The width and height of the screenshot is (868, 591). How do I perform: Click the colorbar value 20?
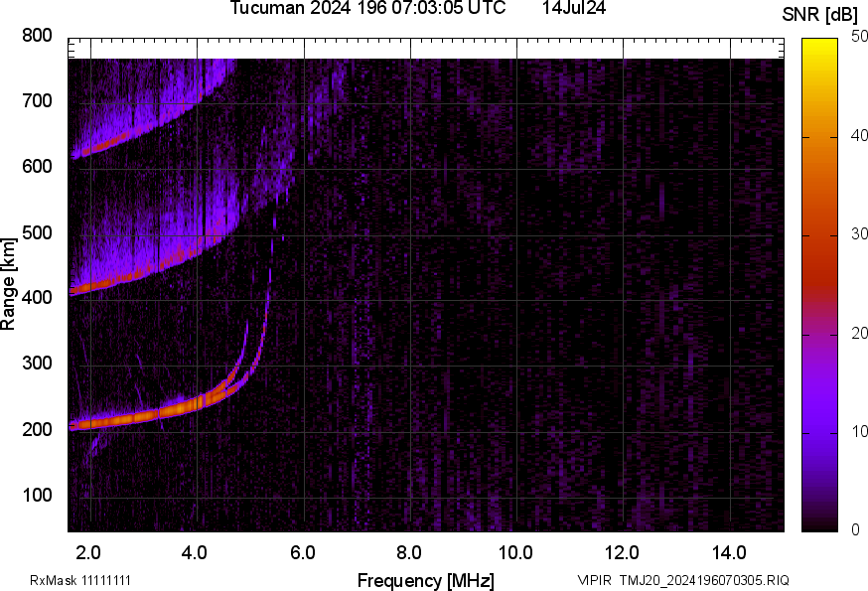tap(859, 333)
